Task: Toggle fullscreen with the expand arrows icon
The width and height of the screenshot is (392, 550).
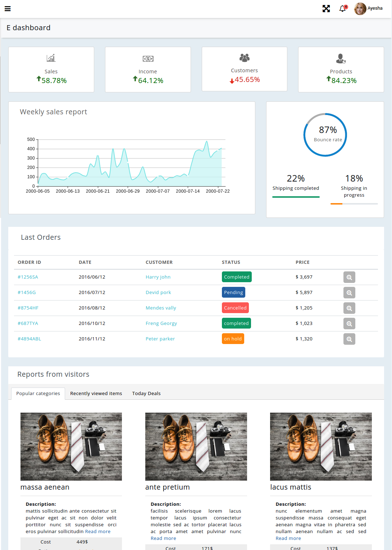Action: tap(326, 9)
